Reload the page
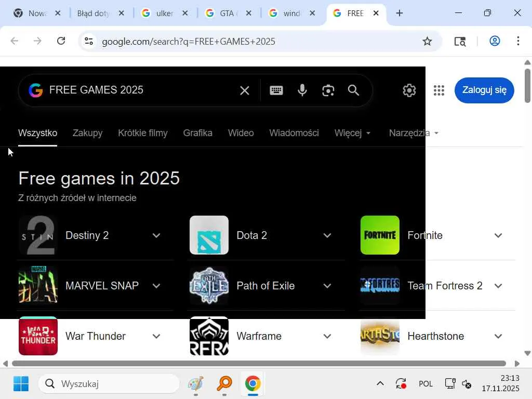 pyautogui.click(x=61, y=41)
